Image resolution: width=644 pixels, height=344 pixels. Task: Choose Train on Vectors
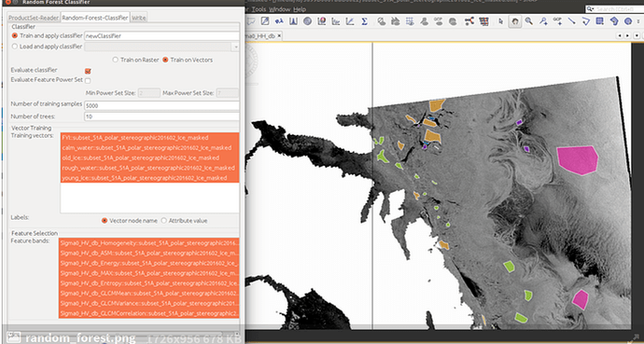165,60
